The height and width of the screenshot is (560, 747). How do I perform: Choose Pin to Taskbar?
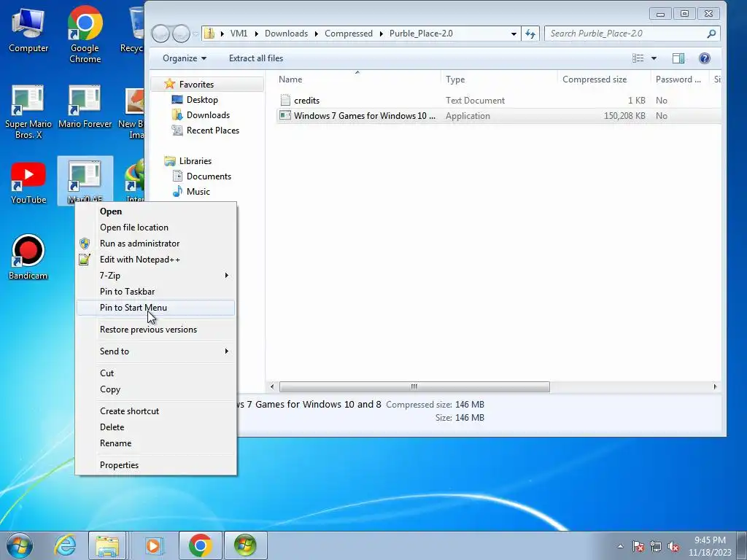(156, 292)
